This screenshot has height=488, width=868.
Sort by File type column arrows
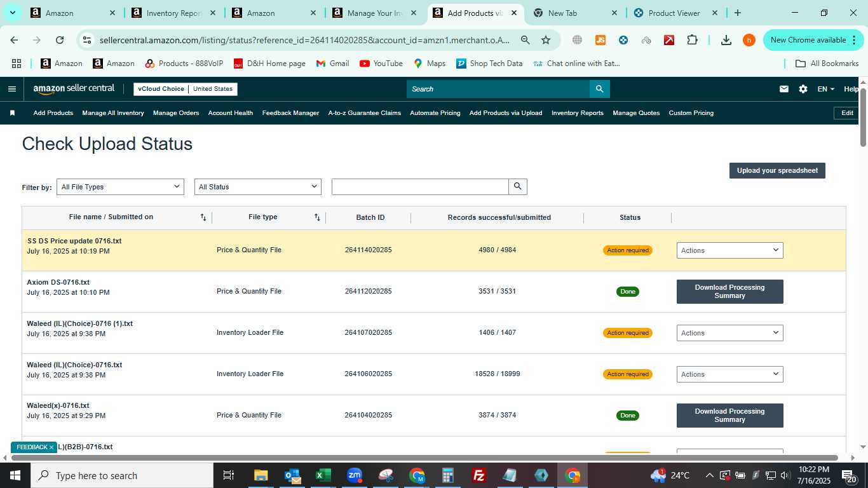point(317,217)
